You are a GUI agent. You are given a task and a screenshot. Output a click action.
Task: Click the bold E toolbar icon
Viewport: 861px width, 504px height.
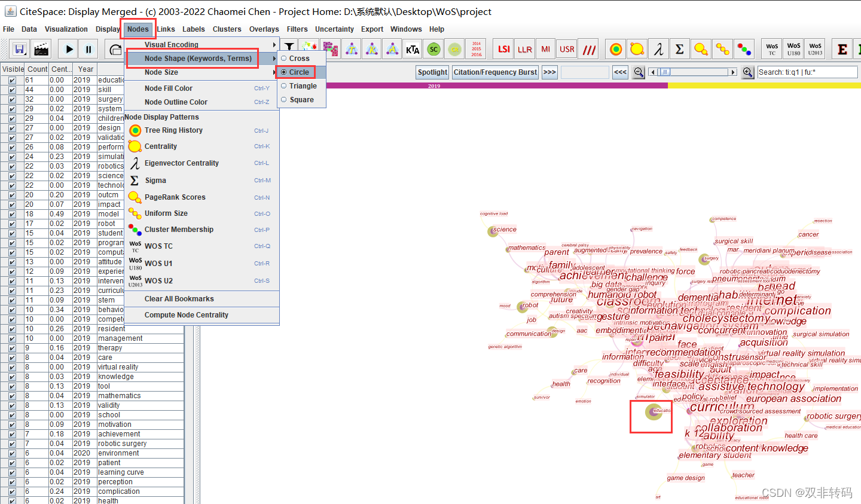point(842,49)
